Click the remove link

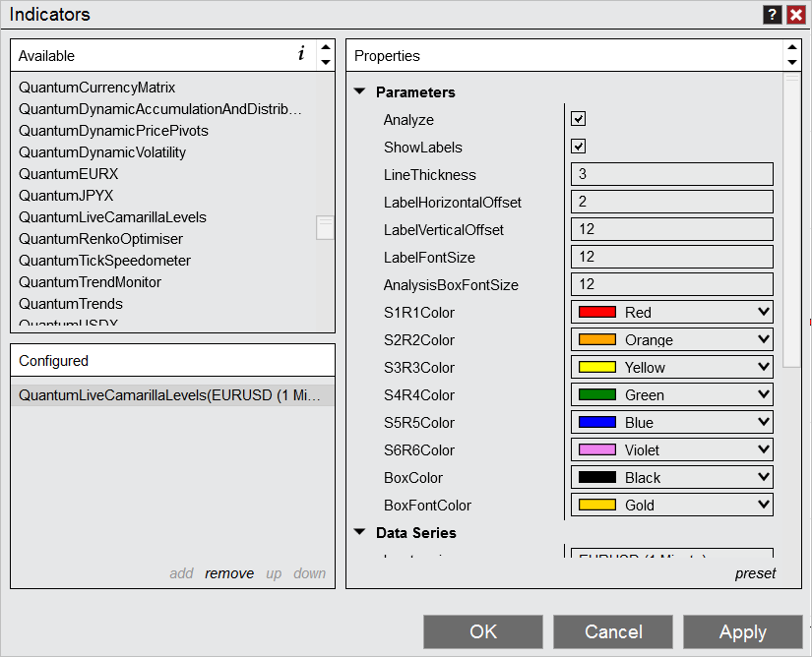coord(229,573)
